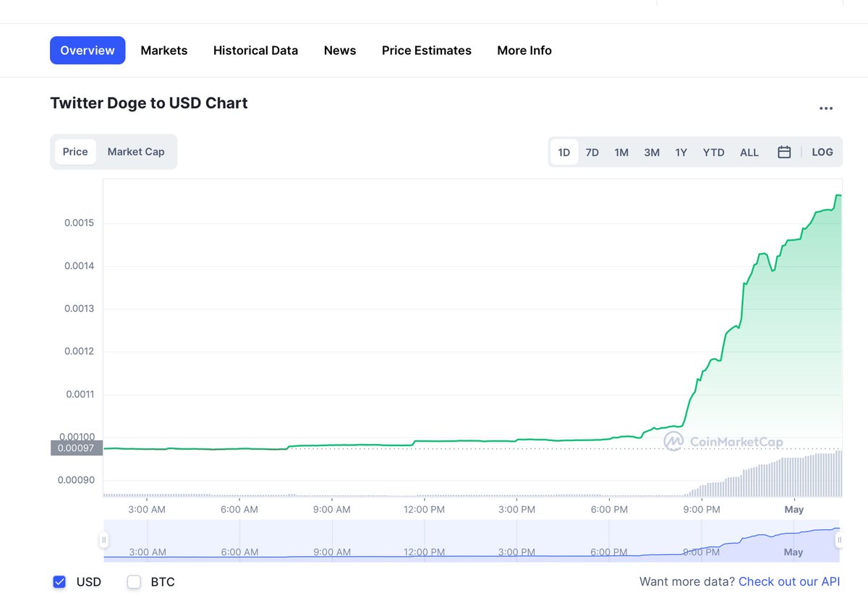Click the 3:00 AM main chart axis label
868x616 pixels.
[x=147, y=510]
